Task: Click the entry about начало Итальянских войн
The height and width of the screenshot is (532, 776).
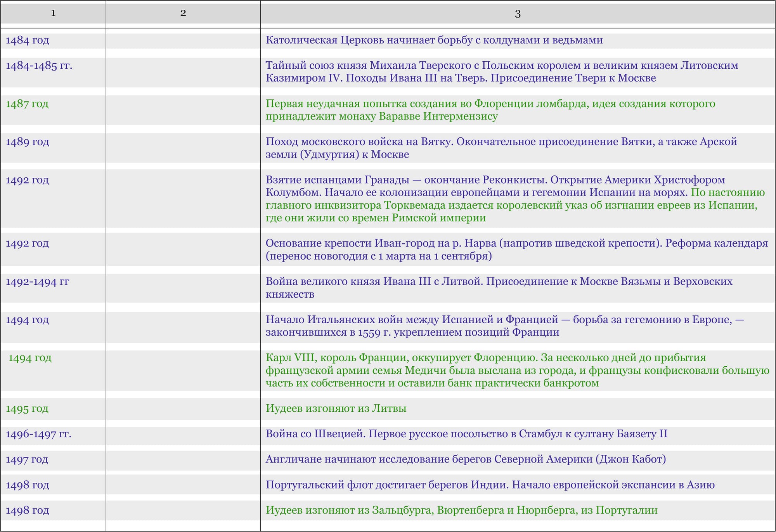Action: [505, 326]
